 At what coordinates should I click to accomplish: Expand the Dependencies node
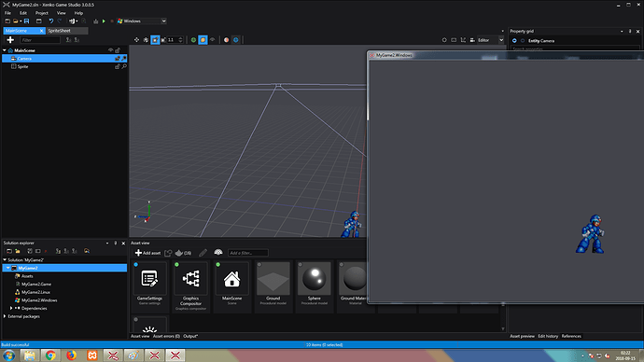[11, 308]
